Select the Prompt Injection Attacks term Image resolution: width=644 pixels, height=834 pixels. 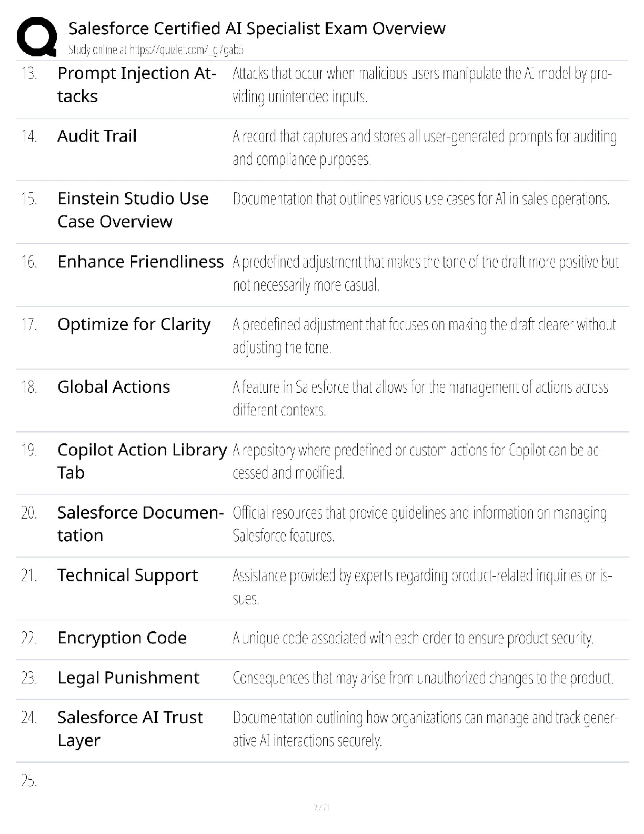tap(137, 85)
